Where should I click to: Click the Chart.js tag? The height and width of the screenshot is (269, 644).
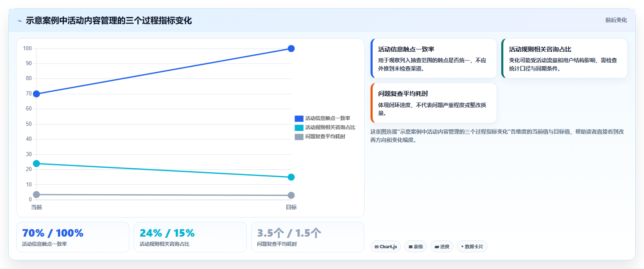[385, 247]
